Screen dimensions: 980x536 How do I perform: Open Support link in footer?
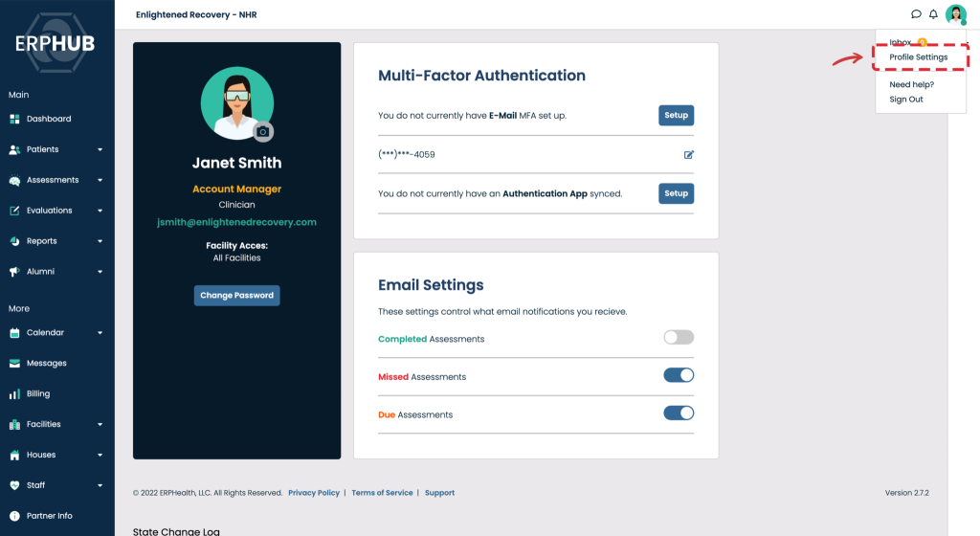[x=439, y=493]
